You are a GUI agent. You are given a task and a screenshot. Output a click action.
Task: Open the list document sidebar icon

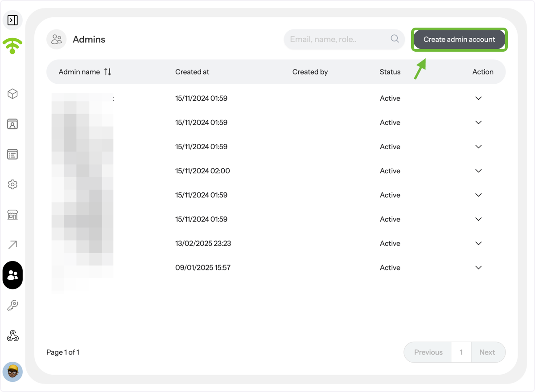click(x=12, y=154)
